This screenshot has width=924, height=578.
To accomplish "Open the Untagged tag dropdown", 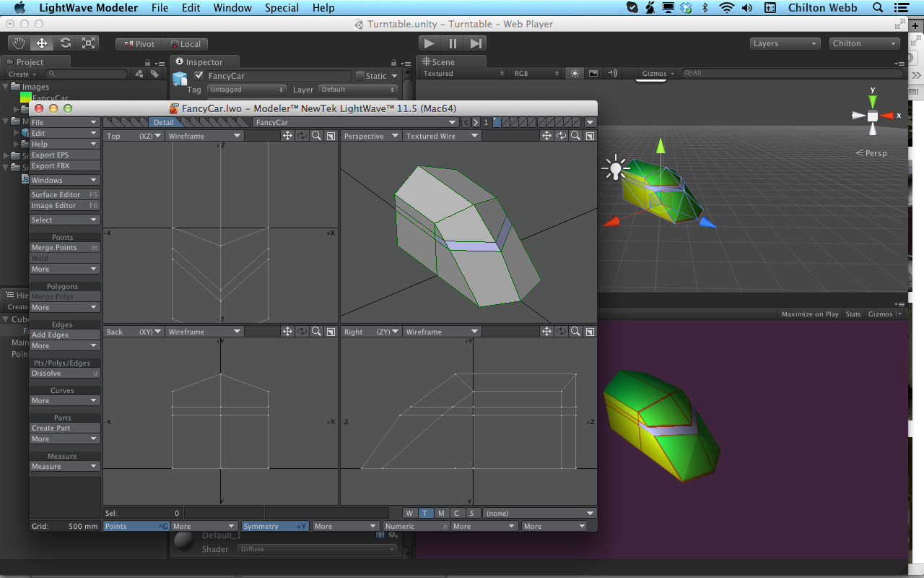I will pos(246,90).
